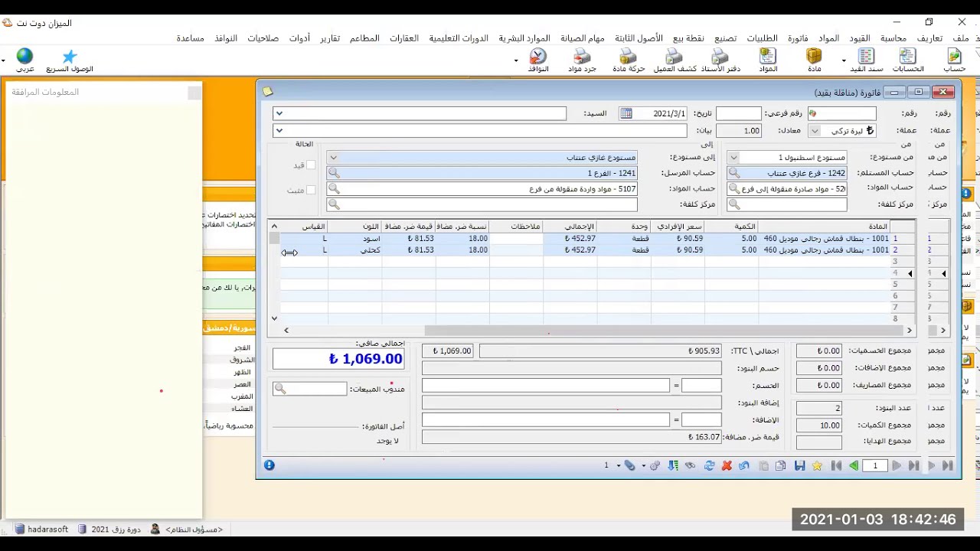Click the yellow star favorite icon
Viewport: 980px width, 551px height.
(817, 465)
